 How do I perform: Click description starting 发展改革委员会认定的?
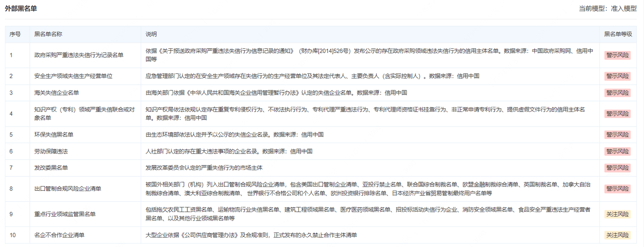(204, 168)
